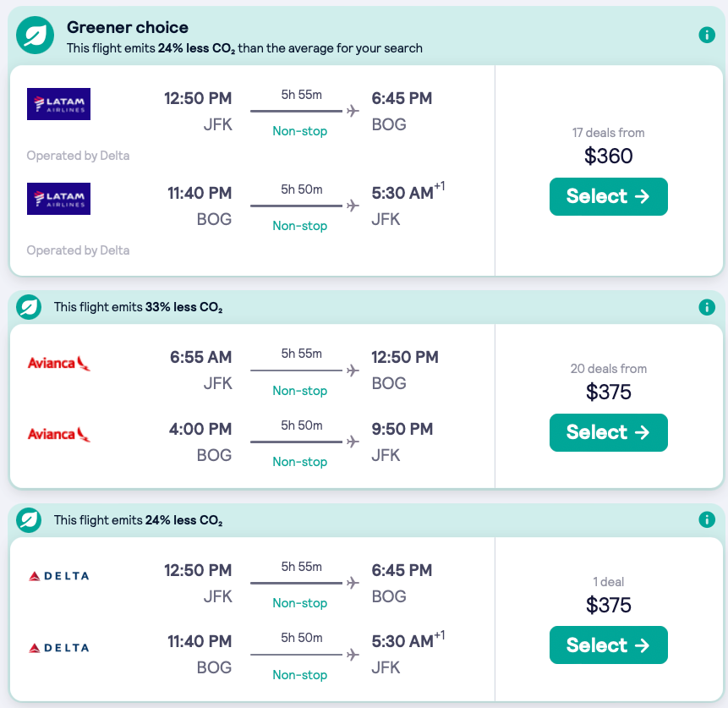Click leaf icon above the Delta flight card
Image resolution: width=728 pixels, height=708 pixels.
(x=29, y=519)
